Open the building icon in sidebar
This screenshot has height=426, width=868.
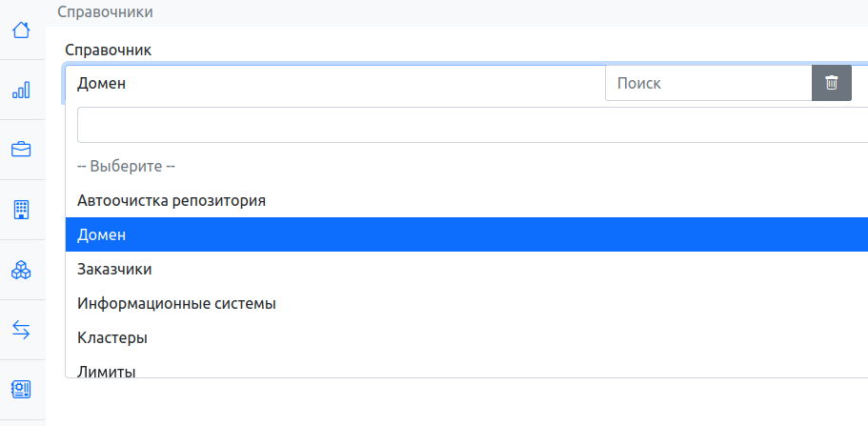coord(21,210)
